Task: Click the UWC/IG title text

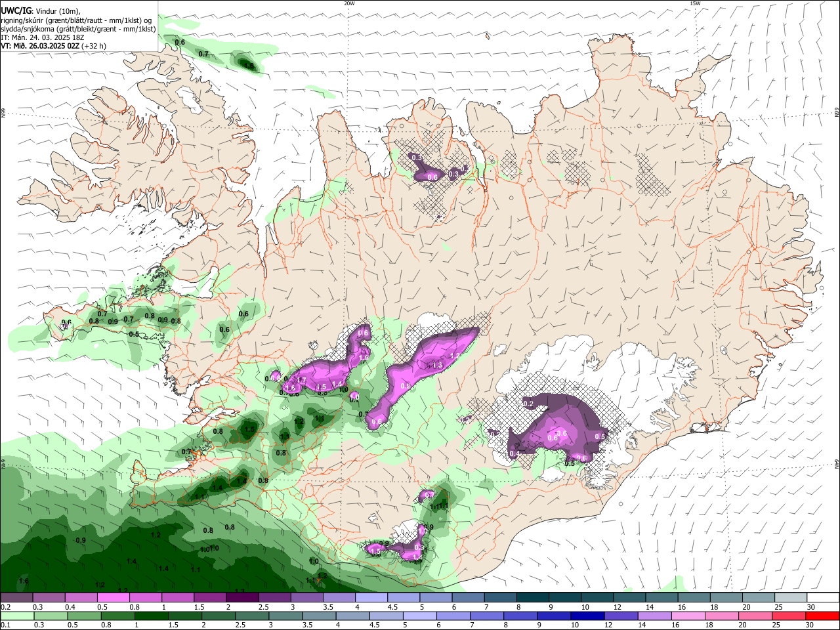Action: (x=16, y=10)
